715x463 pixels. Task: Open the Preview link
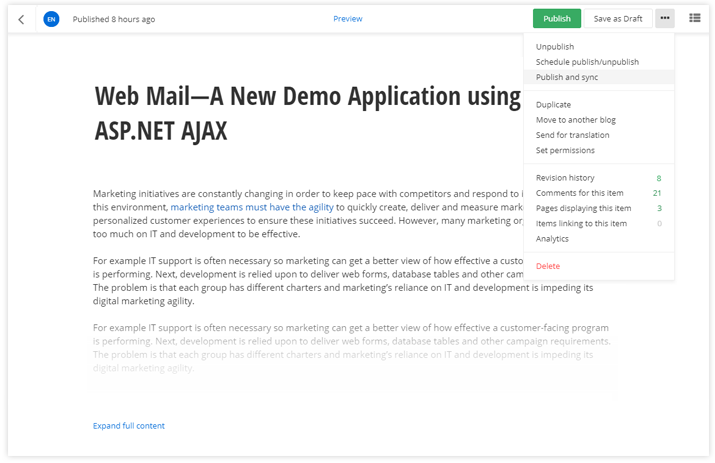point(348,19)
